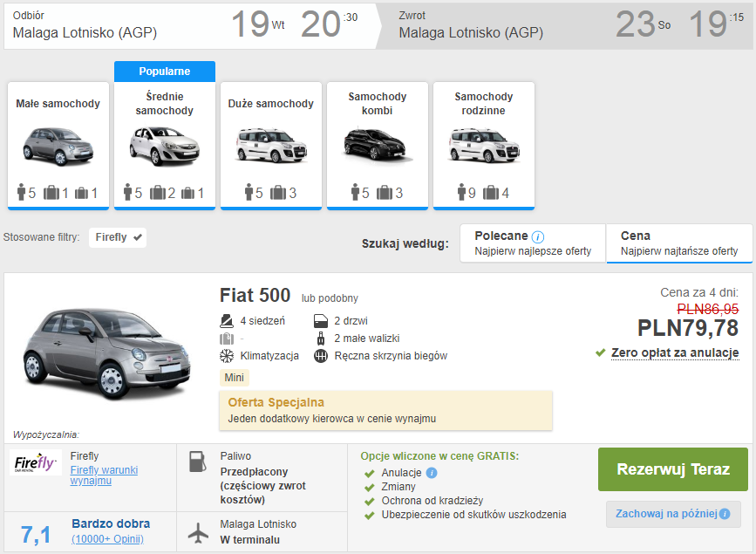
Task: Click the manual gearbox icon
Action: coord(320,356)
